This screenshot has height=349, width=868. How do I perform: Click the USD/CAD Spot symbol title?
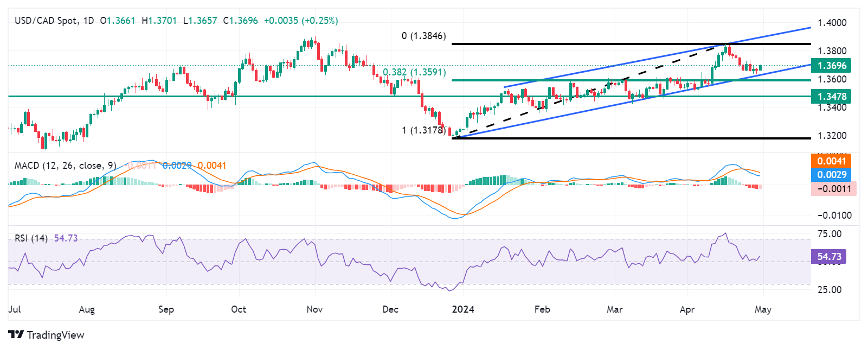coord(46,21)
